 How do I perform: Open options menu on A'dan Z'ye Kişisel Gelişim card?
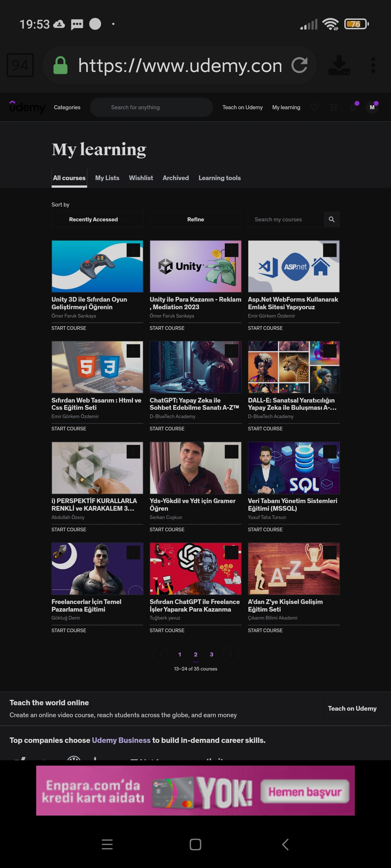330,552
